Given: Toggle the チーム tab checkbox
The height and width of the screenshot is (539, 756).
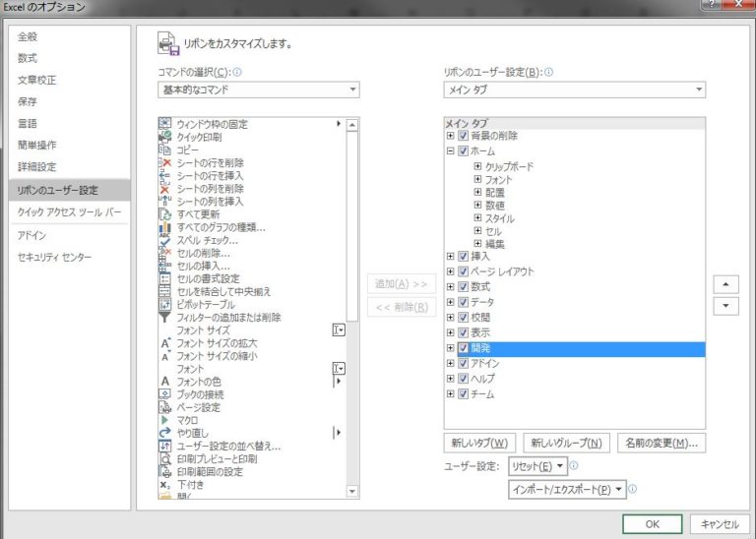Looking at the screenshot, I should 464,394.
